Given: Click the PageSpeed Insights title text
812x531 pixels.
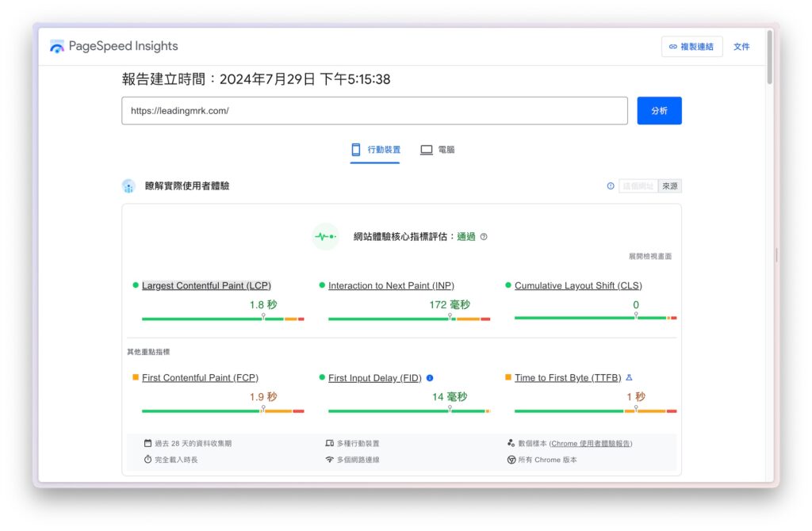Looking at the screenshot, I should click(x=123, y=46).
